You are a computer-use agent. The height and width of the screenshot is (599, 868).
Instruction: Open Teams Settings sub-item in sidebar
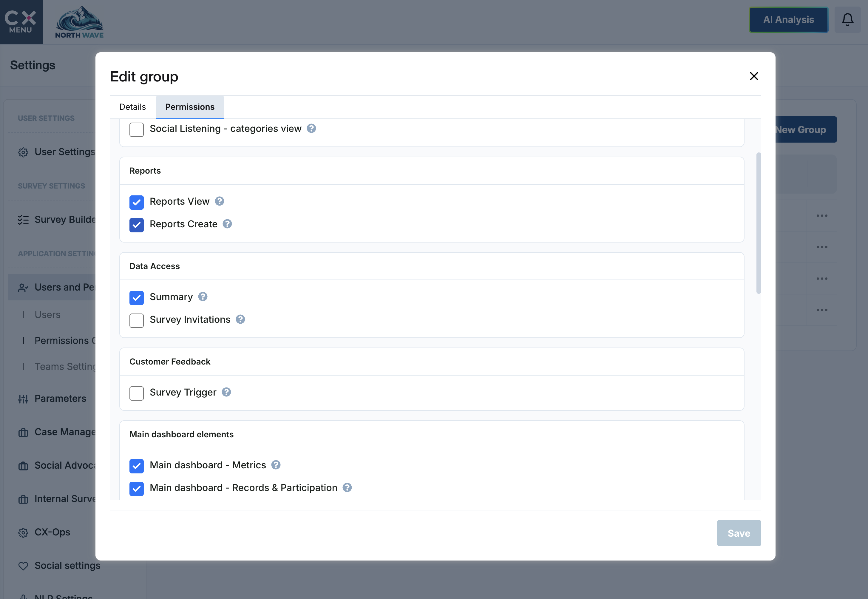[65, 366]
